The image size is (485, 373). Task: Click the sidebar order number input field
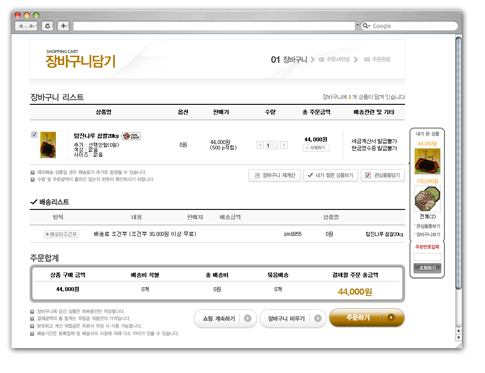pos(427,257)
